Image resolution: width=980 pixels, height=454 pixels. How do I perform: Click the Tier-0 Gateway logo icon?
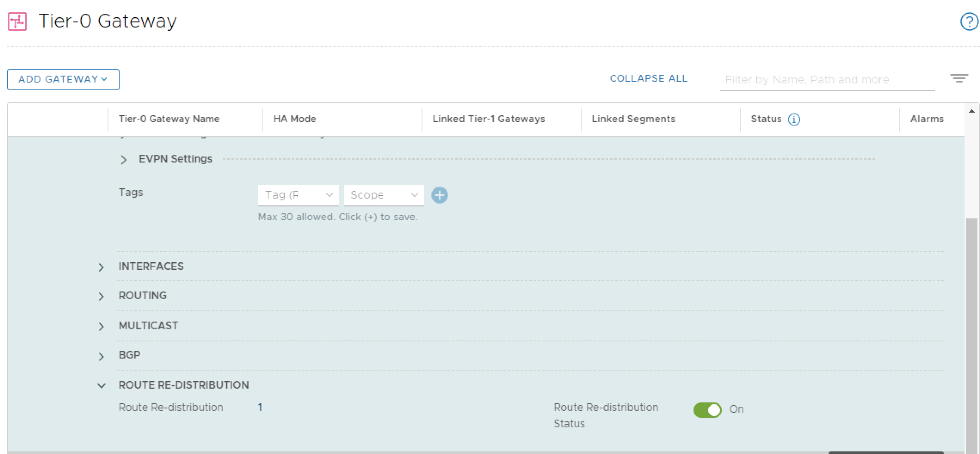click(x=17, y=21)
